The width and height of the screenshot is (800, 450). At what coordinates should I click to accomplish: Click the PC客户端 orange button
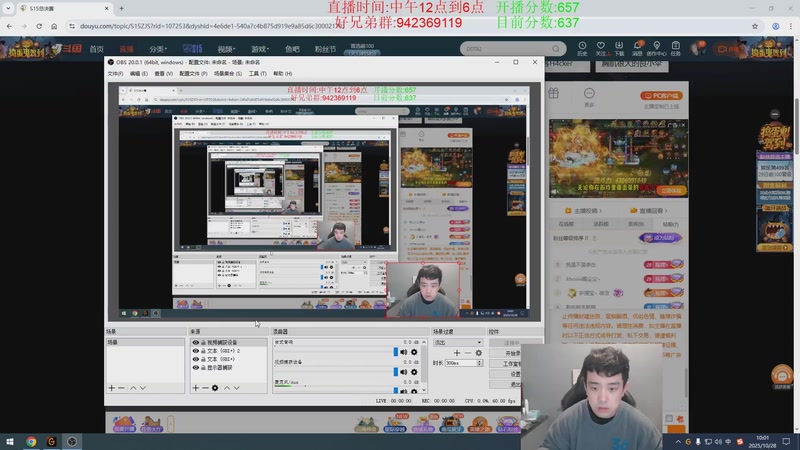[x=661, y=95]
